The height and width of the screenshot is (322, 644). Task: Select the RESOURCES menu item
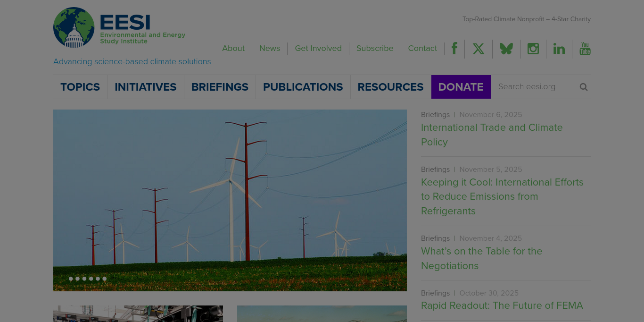(x=390, y=87)
